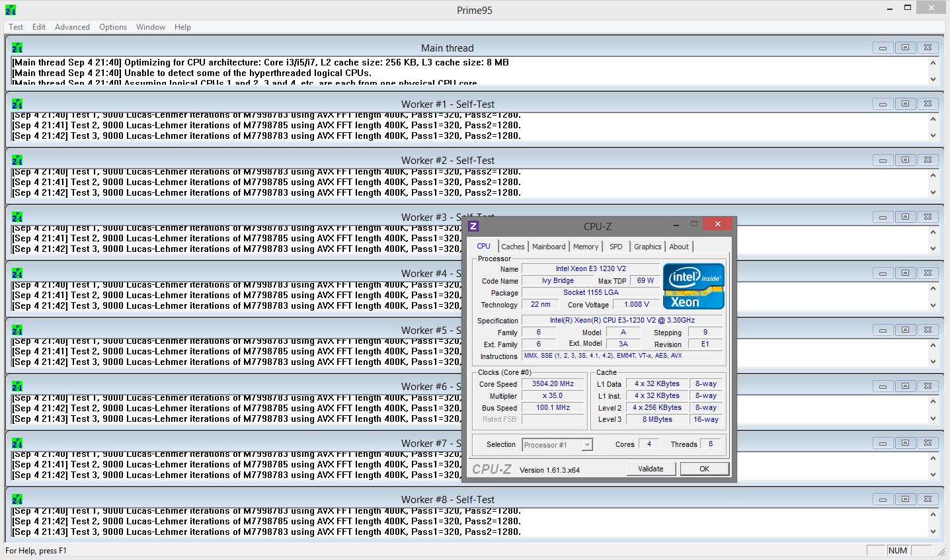Click the Prime95 icon in main title bar

[x=11, y=10]
